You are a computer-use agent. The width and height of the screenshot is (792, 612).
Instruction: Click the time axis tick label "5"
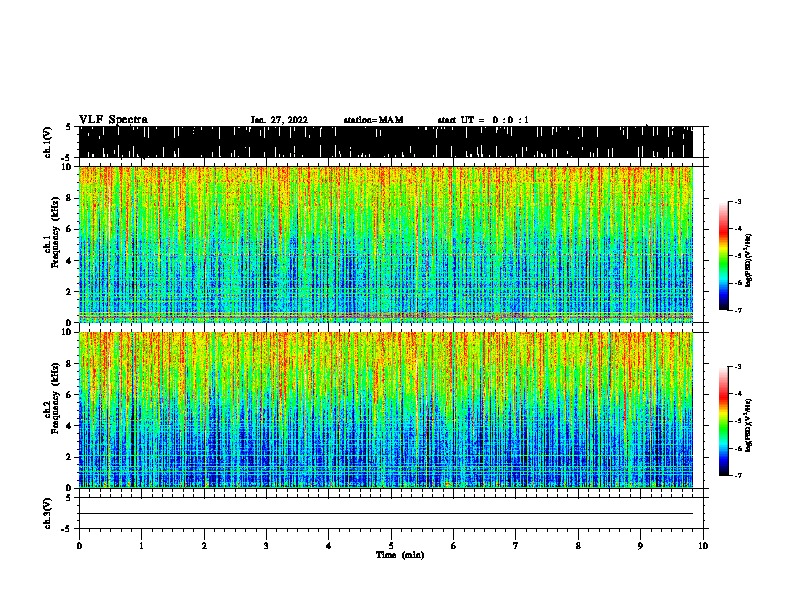click(391, 546)
